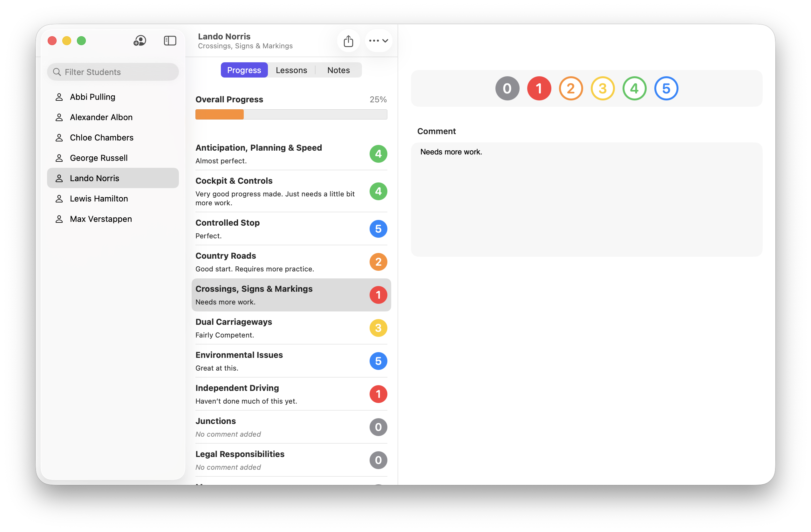Select grey rating 0 circle
Viewport: 811px width, 532px height.
tap(507, 88)
